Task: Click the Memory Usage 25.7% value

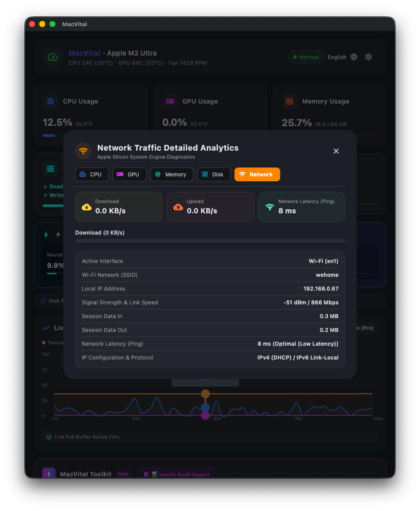Action: pyautogui.click(x=297, y=123)
